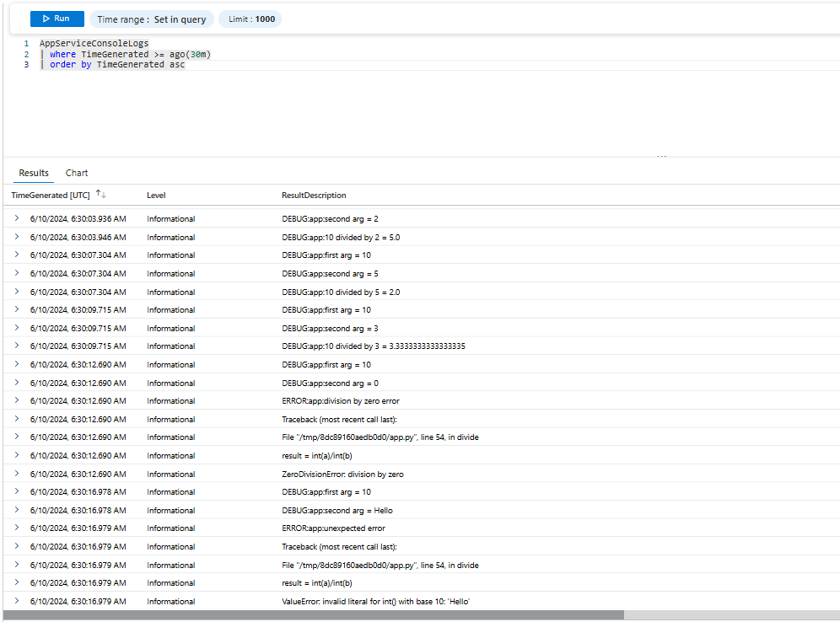This screenshot has width=840, height=622.
Task: Expand the ZeroDivisionError result row
Action: point(17,474)
